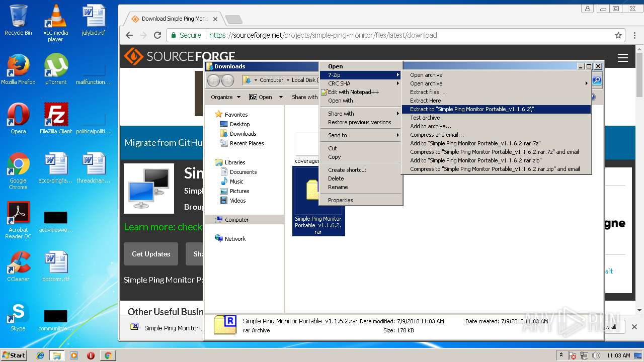Open FileZilla Client desktop shortcut
Viewport: 644px width, 362px height.
click(x=56, y=119)
